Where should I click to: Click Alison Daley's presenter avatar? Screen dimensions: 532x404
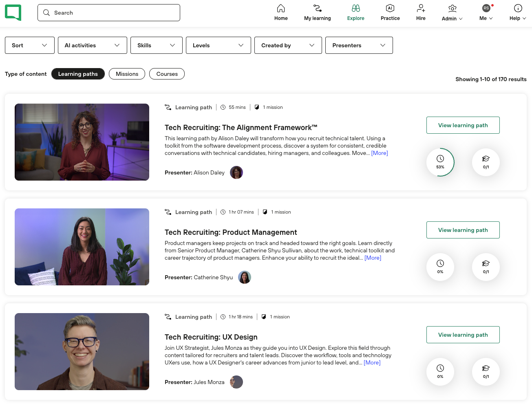(236, 172)
